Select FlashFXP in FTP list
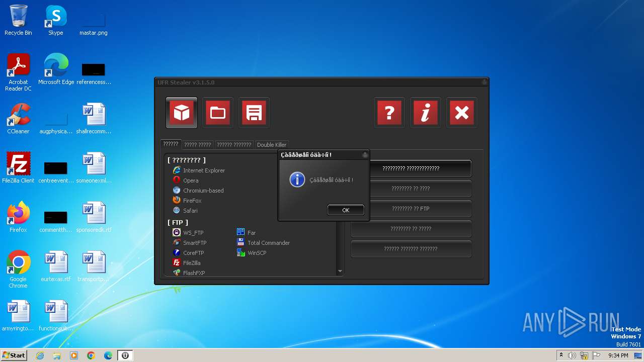The width and height of the screenshot is (644, 362). pos(189,273)
